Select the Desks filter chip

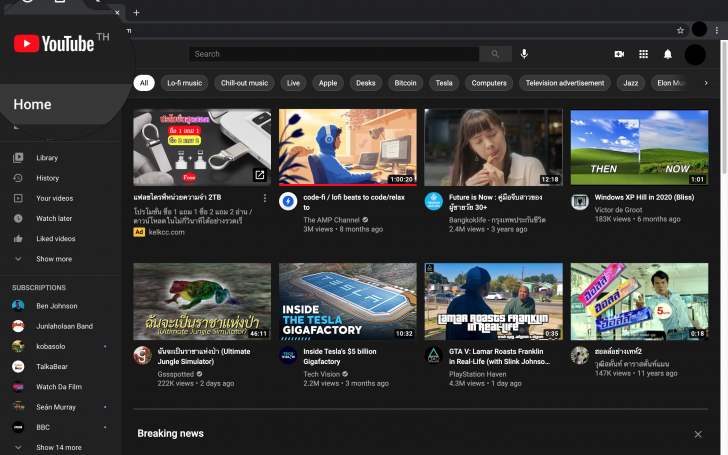click(365, 83)
